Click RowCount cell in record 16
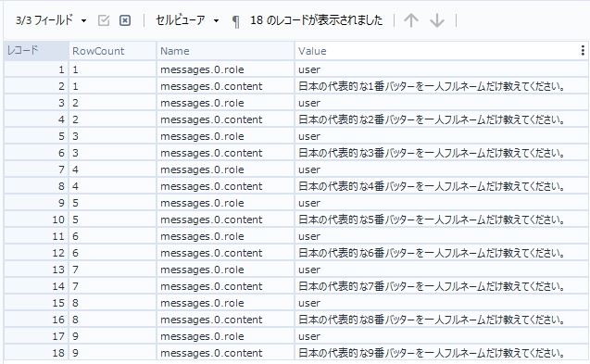Viewport: 590px width, 364px height. tap(112, 320)
